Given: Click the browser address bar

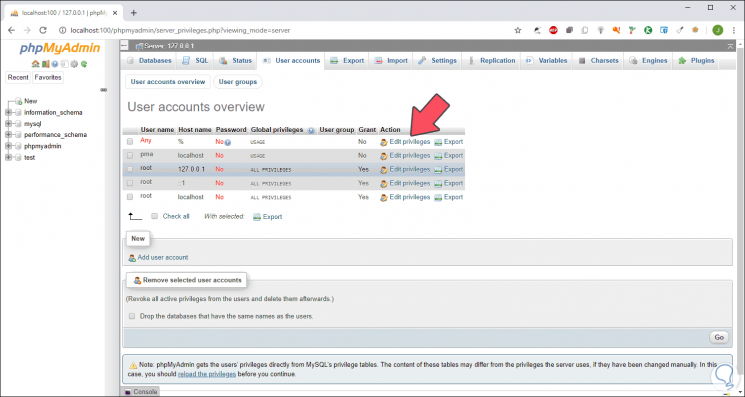Looking at the screenshot, I should (x=285, y=30).
